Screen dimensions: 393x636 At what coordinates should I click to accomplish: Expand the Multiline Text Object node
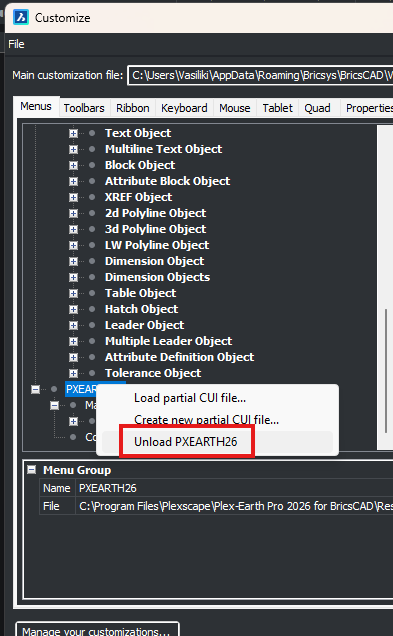tap(73, 149)
